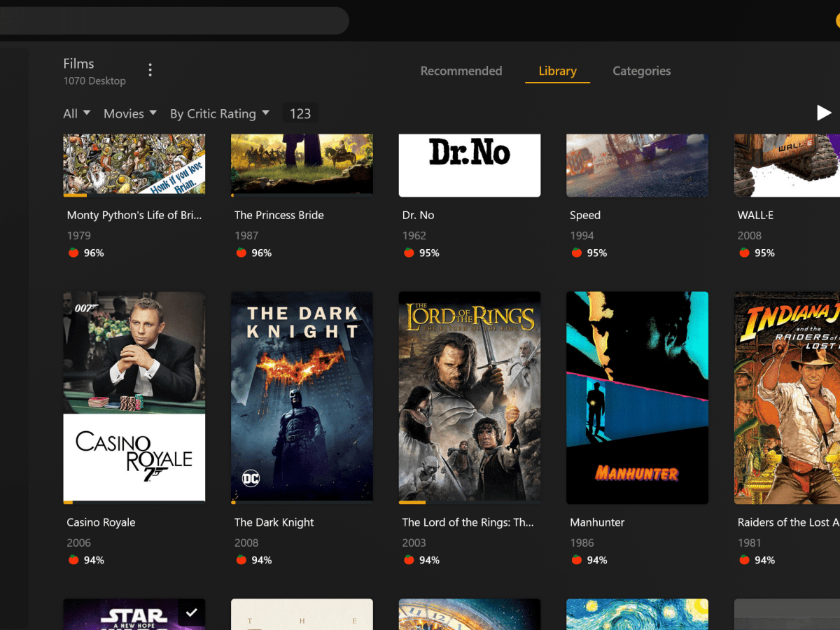Open The Lord of the Rings poster
Screen dimensions: 840x630
click(469, 397)
